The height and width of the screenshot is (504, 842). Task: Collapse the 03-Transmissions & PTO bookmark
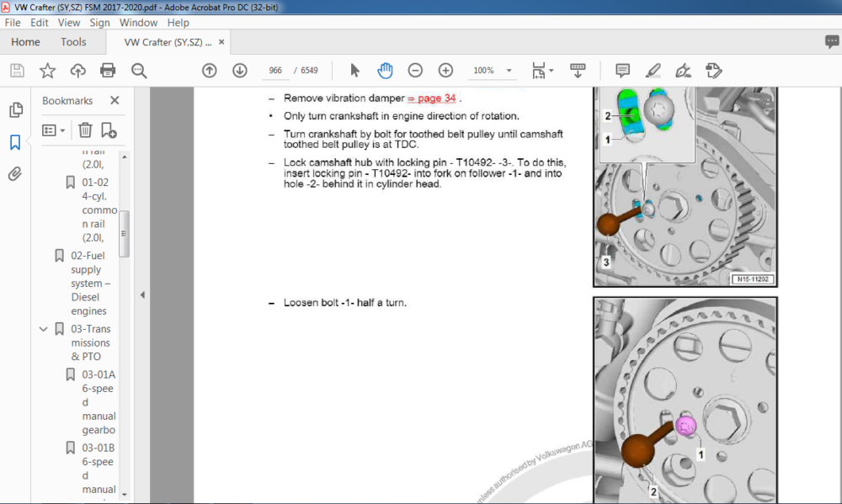click(x=44, y=329)
